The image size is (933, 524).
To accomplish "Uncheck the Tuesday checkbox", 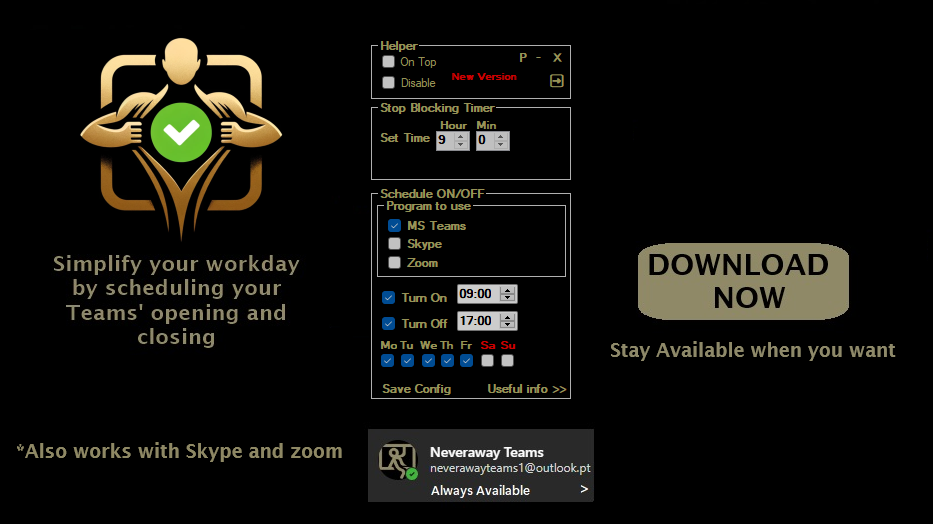I will (408, 360).
